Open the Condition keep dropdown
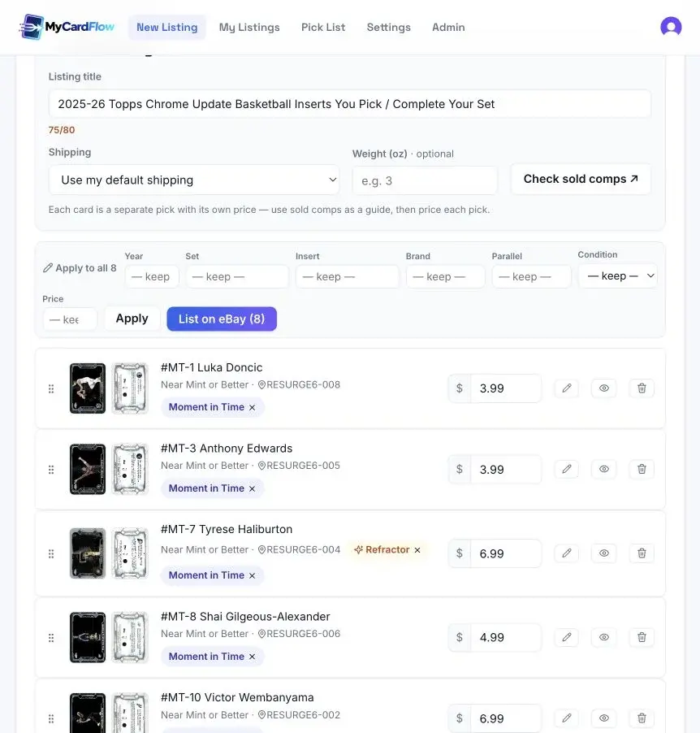The width and height of the screenshot is (700, 733). 618,275
